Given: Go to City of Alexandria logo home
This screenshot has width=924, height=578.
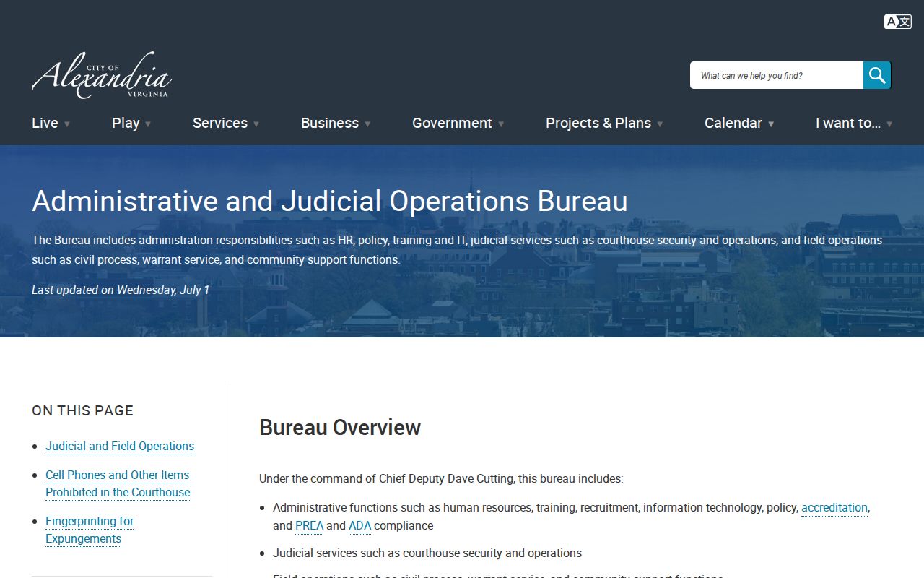Looking at the screenshot, I should tap(102, 75).
